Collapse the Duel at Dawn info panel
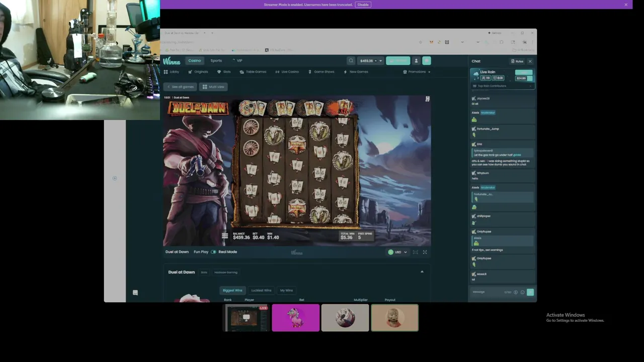This screenshot has width=644, height=362. tap(422, 271)
